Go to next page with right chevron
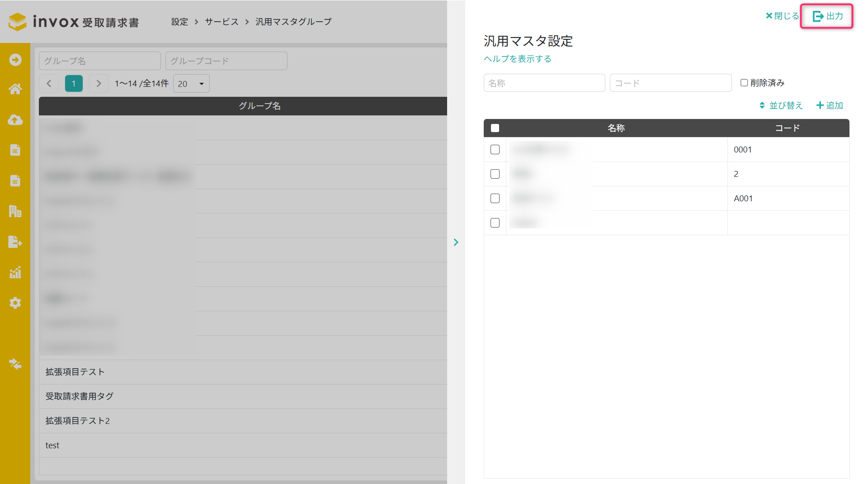The height and width of the screenshot is (484, 868). (x=99, y=84)
